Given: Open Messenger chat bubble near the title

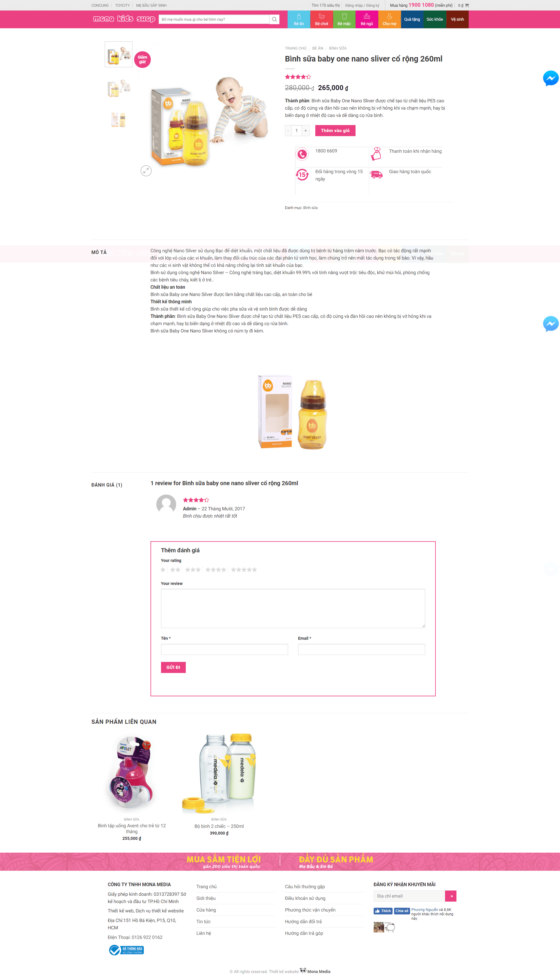Looking at the screenshot, I should [x=550, y=78].
